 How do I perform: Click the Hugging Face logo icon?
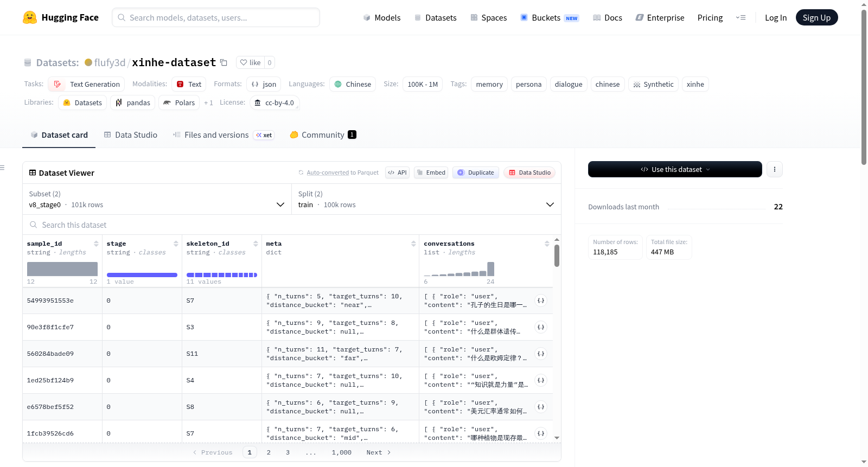point(30,17)
